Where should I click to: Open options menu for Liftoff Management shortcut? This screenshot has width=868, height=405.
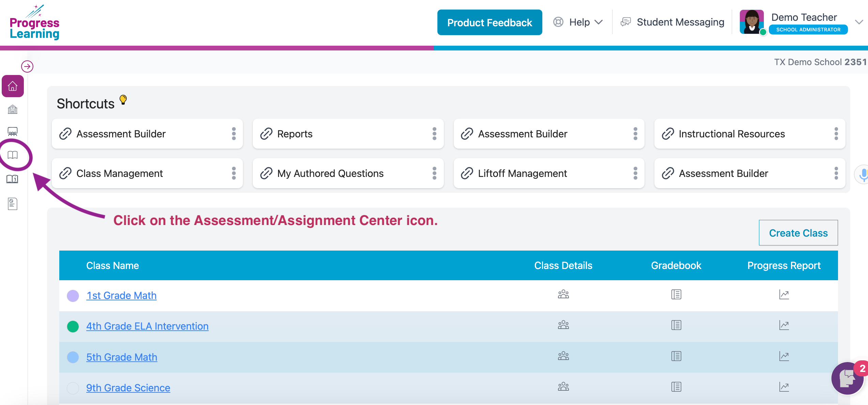click(x=635, y=173)
